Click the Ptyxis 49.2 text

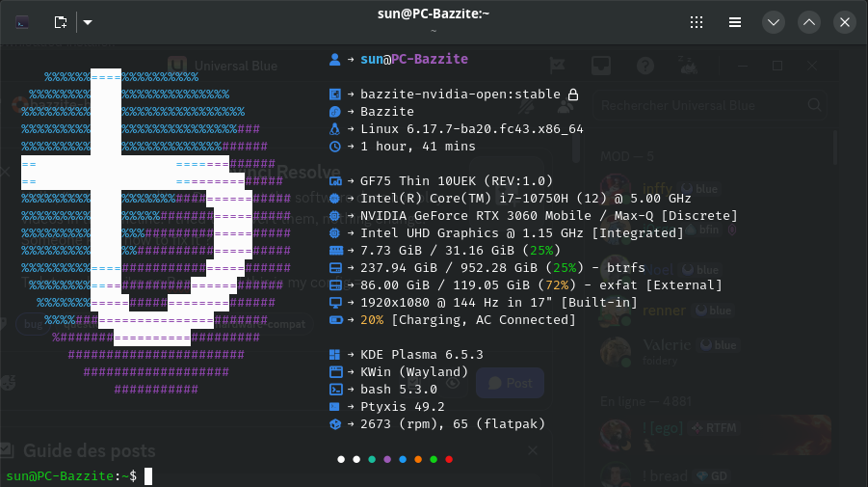[x=403, y=407]
